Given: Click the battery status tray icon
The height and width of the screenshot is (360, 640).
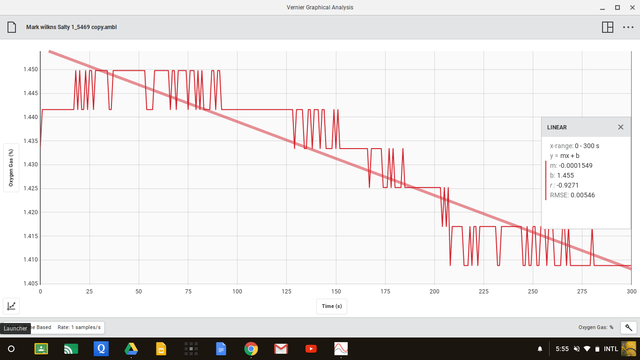Looking at the screenshot, I should [597, 349].
